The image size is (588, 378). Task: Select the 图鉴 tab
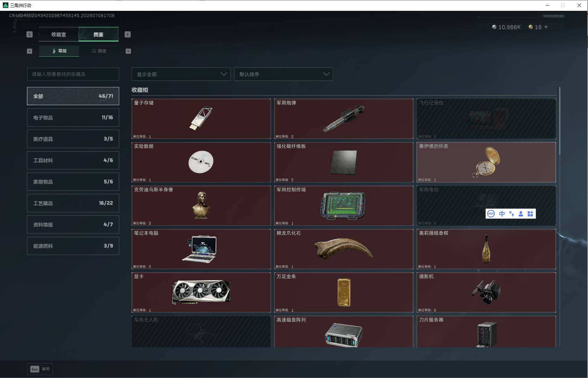(99, 34)
